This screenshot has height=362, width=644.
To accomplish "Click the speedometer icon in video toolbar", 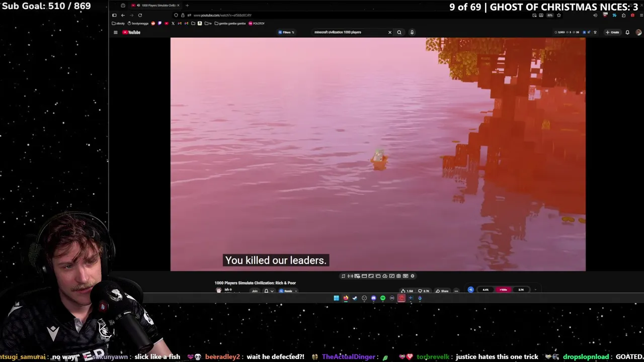I will click(x=385, y=276).
